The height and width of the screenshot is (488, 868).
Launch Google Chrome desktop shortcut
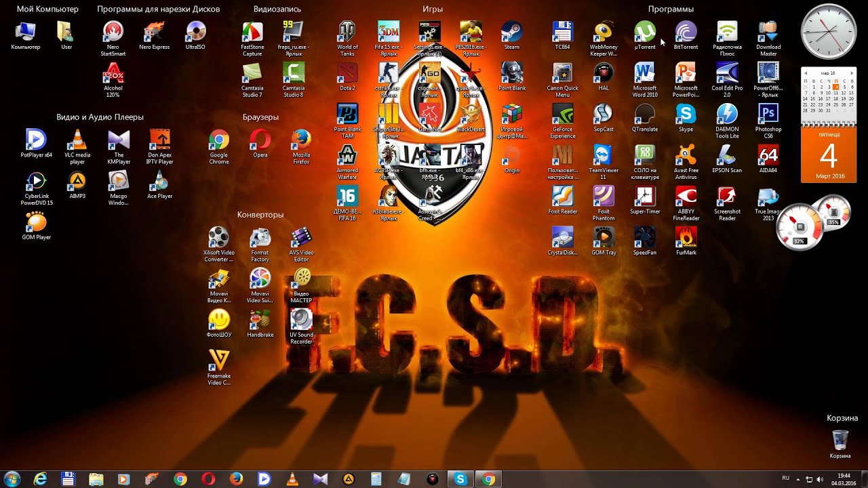point(219,147)
